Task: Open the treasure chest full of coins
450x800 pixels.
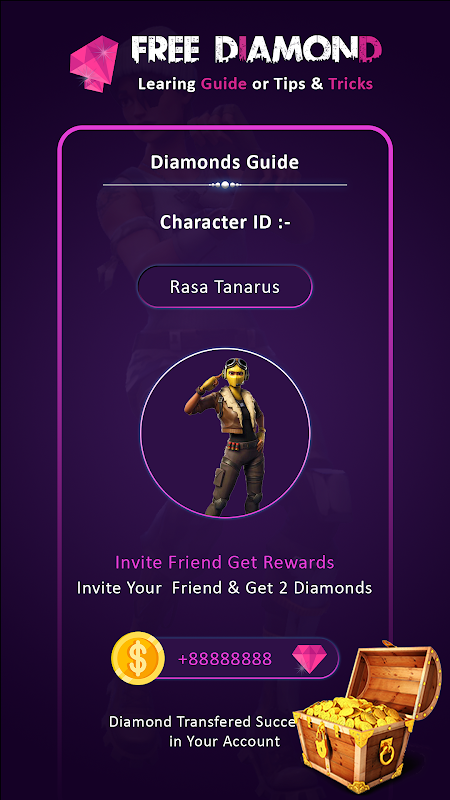Action: tap(367, 716)
